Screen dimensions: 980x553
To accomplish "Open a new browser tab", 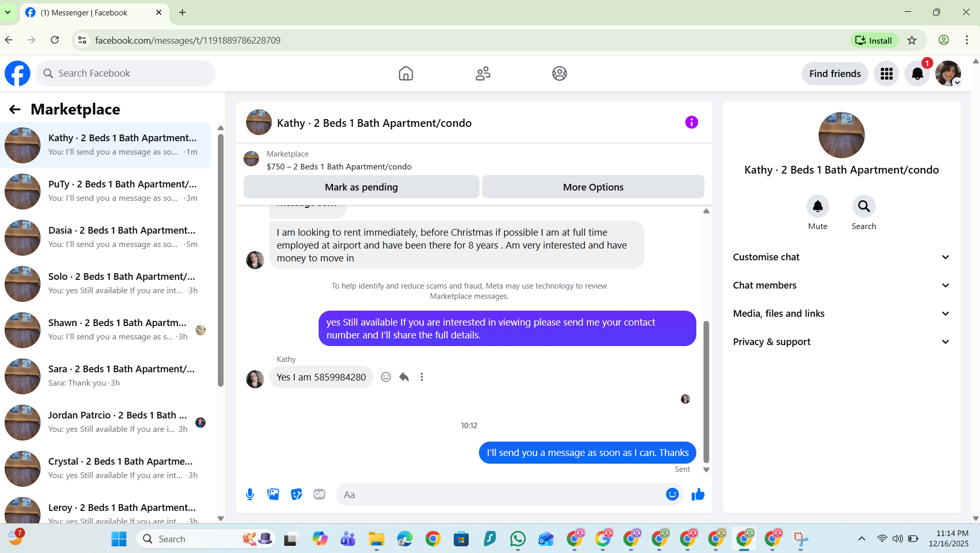I will click(182, 12).
